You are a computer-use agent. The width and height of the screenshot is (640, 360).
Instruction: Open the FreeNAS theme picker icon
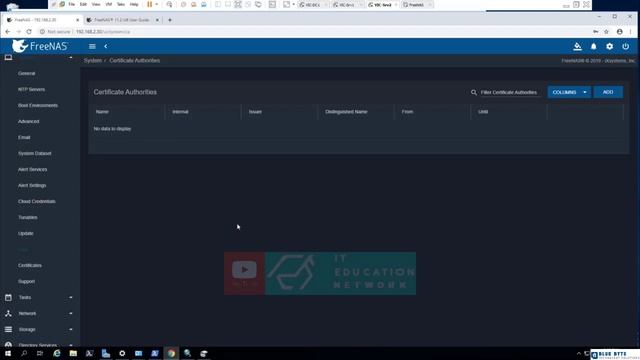pyautogui.click(x=577, y=47)
